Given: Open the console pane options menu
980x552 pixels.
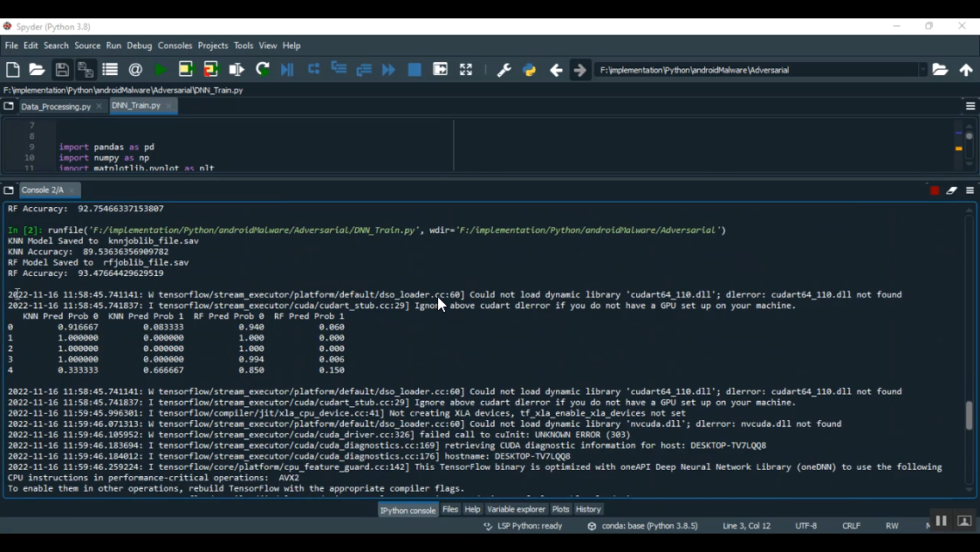Looking at the screenshot, I should [x=970, y=190].
